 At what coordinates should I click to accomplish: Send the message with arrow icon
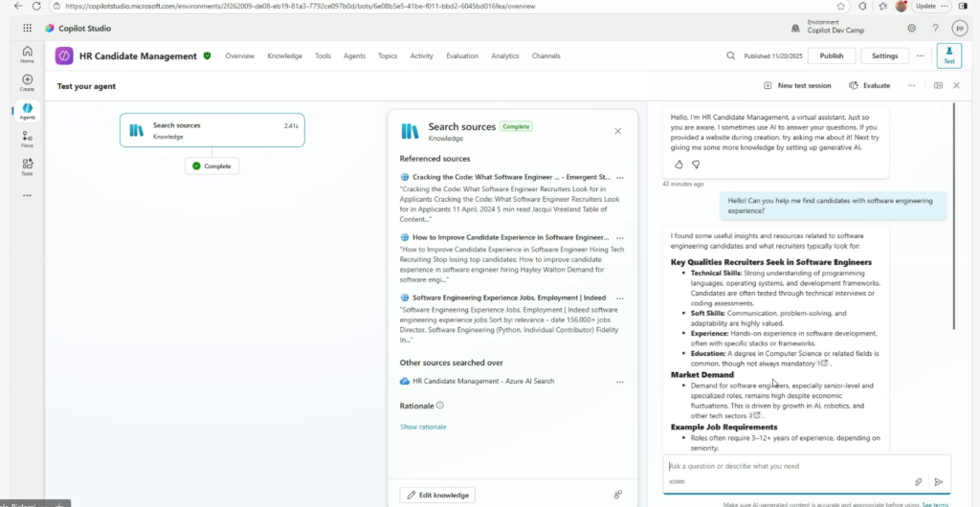pyautogui.click(x=938, y=482)
